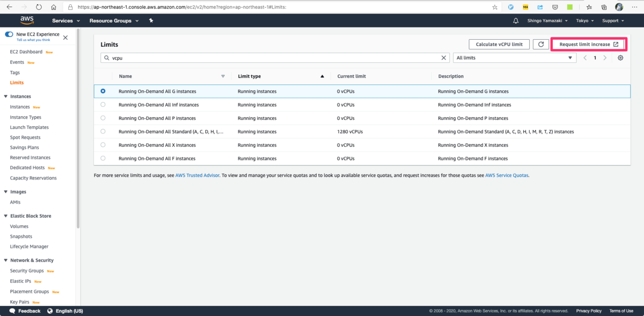
Task: Go back in the browser
Action: coord(10,7)
